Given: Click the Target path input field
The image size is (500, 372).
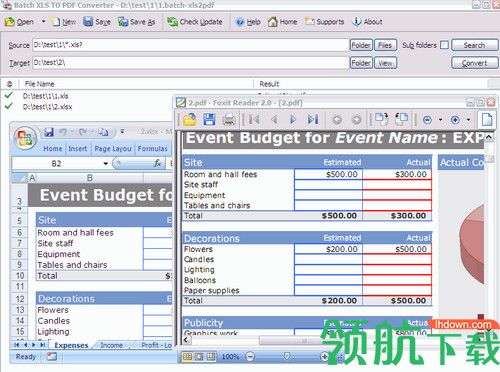Looking at the screenshot, I should (x=190, y=63).
